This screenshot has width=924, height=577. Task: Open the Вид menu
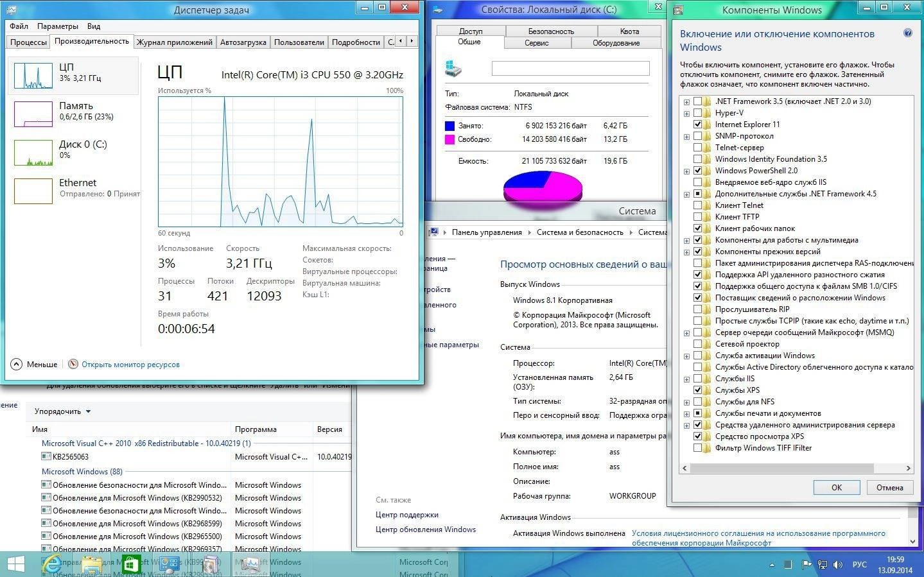(94, 26)
